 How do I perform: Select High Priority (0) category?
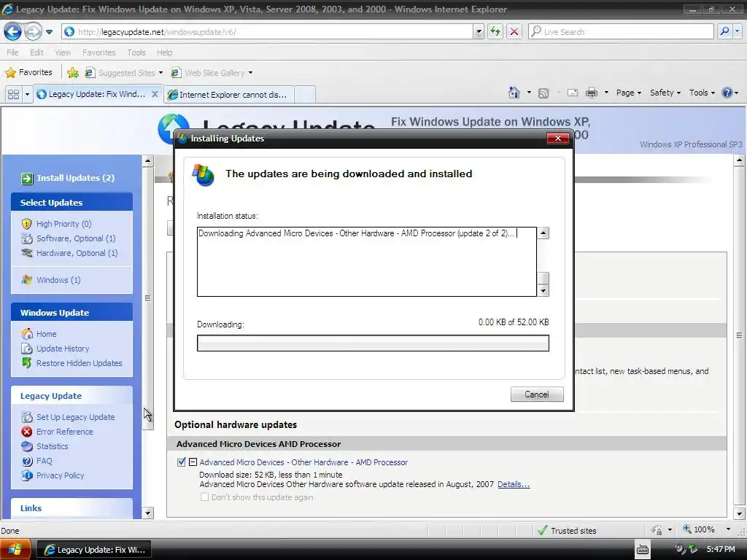coord(64,224)
